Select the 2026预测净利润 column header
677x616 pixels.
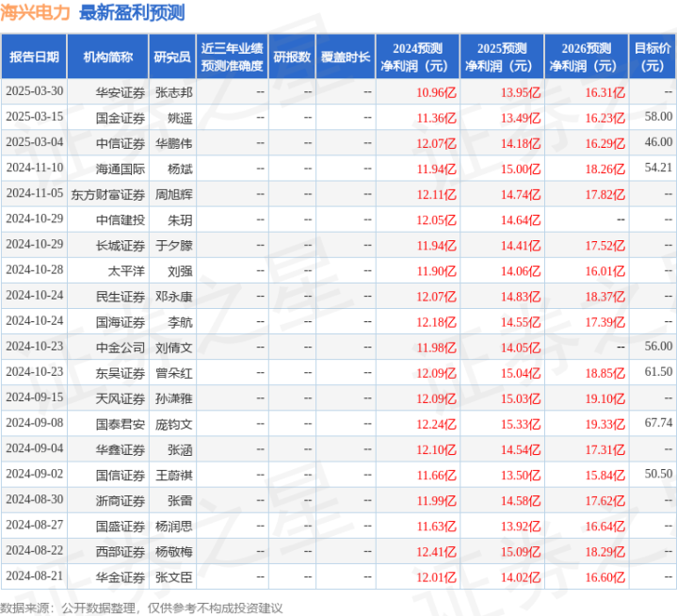pyautogui.click(x=587, y=57)
